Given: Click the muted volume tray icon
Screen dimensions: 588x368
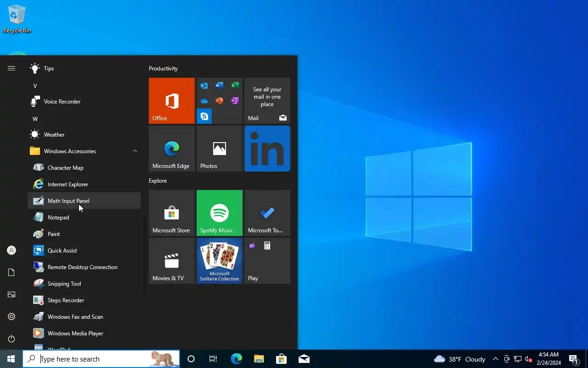Looking at the screenshot, I should click(529, 359).
